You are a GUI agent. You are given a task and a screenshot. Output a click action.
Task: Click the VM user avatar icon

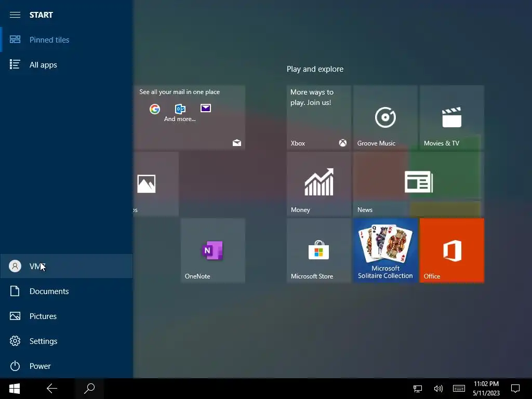(x=15, y=266)
